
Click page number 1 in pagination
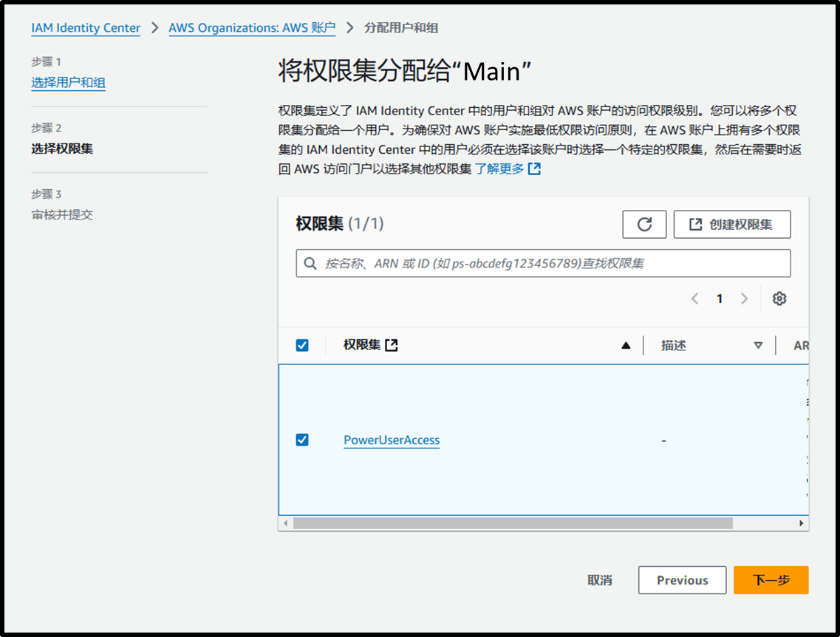coord(720,299)
